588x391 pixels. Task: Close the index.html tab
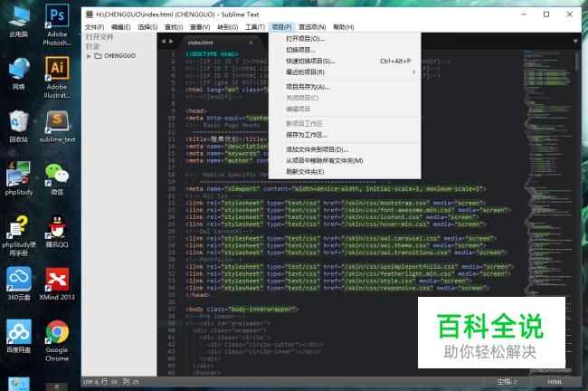[251, 43]
